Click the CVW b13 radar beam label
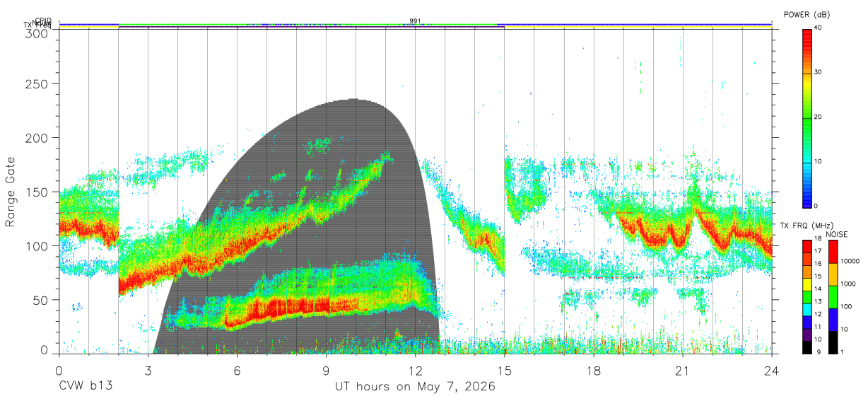The height and width of the screenshot is (401, 868). pyautogui.click(x=84, y=387)
